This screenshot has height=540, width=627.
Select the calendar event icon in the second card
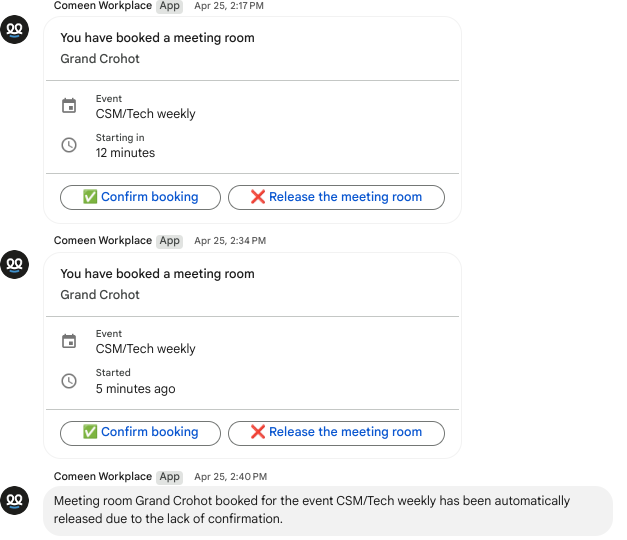[x=69, y=341]
